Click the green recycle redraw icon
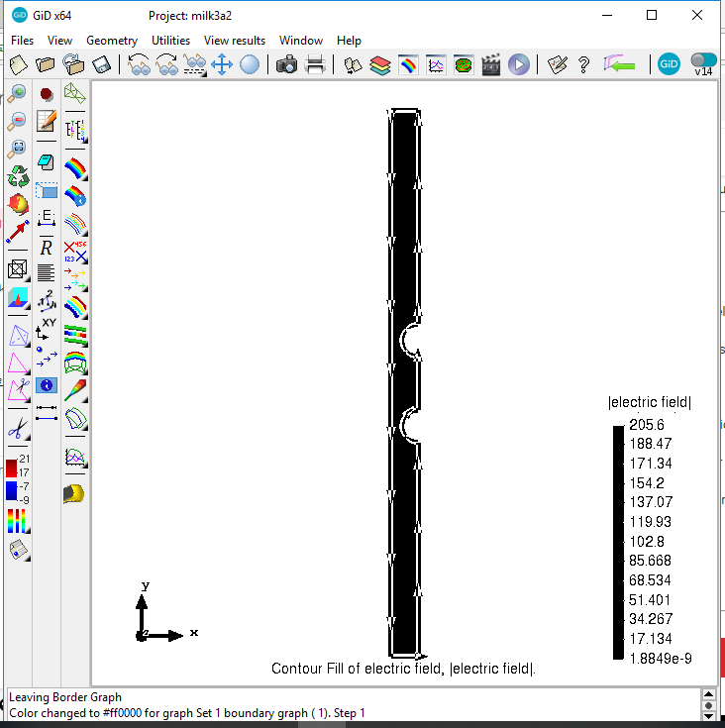The image size is (725, 728). coord(18,177)
